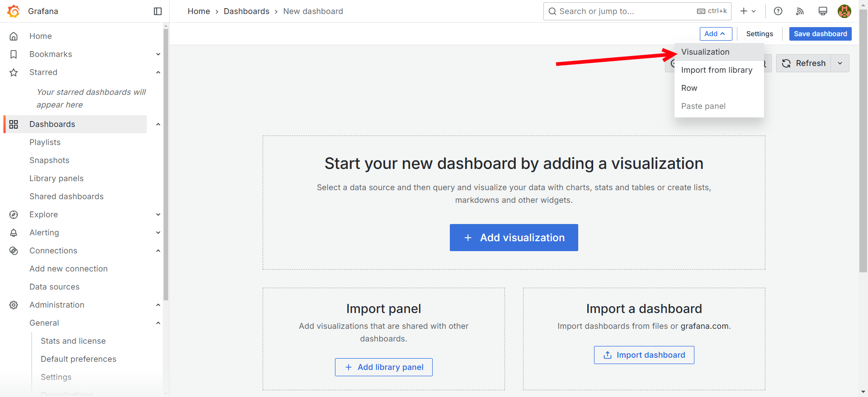Image resolution: width=868 pixels, height=397 pixels.
Task: Click the New dashboard breadcrumb text
Action: point(313,11)
